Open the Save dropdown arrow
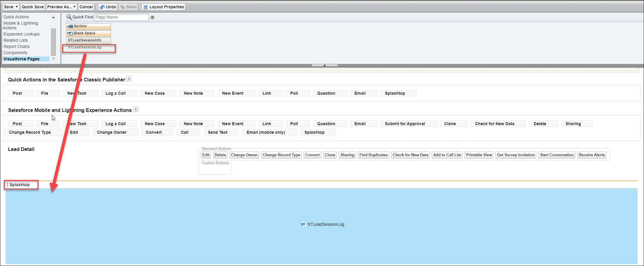Image resolution: width=644 pixels, height=266 pixels. point(17,7)
